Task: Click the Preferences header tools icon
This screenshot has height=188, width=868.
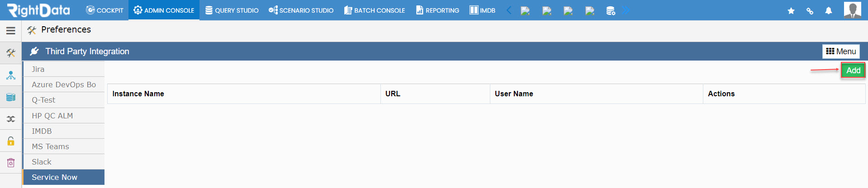Action: (32, 30)
